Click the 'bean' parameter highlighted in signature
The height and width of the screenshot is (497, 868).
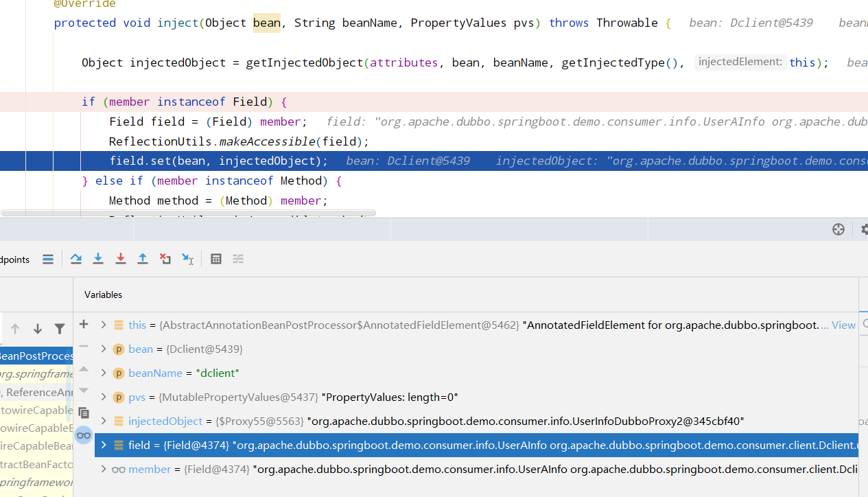267,23
